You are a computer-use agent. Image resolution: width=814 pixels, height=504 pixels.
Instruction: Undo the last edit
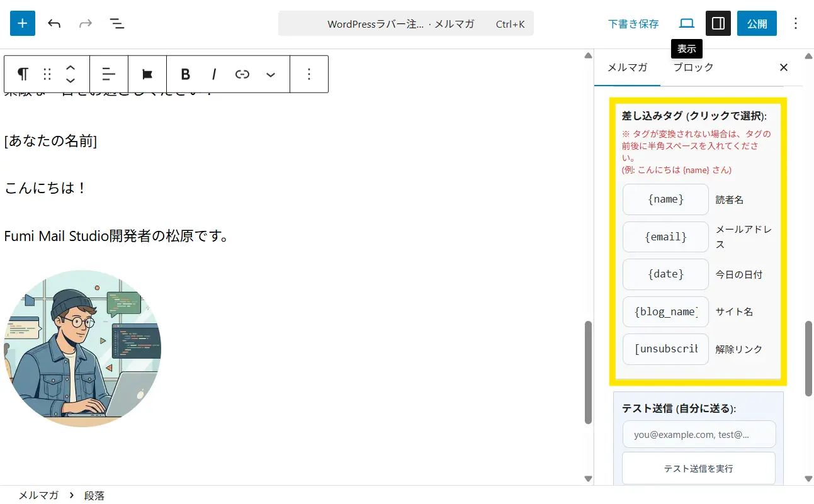[54, 23]
